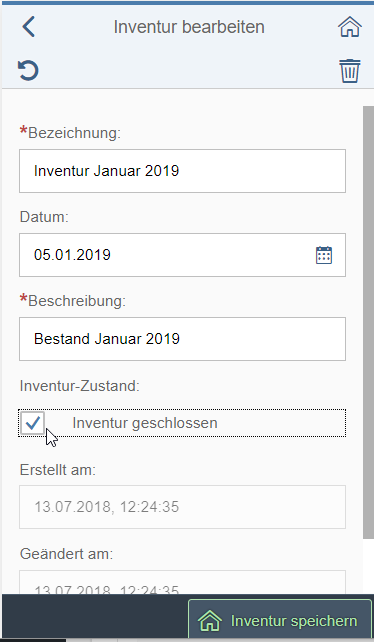
Task: Delete the inventory using the trash icon
Action: [x=350, y=71]
